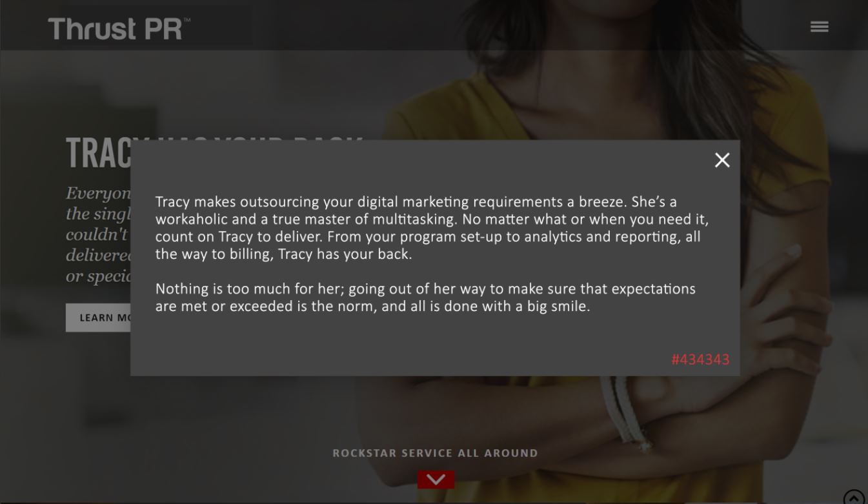Click the italic 'Everyone' text left of popup
868x504 pixels.
(98, 193)
